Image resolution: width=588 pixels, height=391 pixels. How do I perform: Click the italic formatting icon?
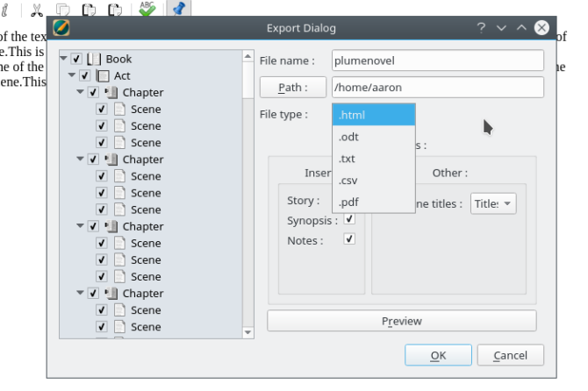4,10
